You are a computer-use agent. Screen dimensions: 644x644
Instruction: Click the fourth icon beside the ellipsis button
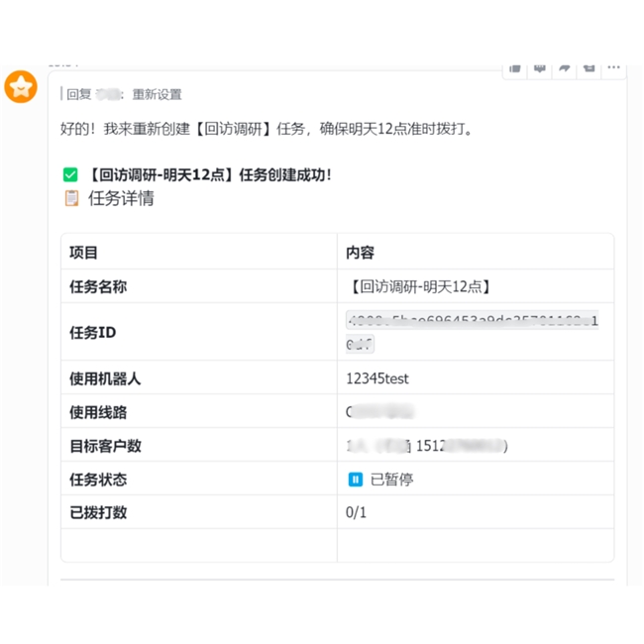[590, 67]
